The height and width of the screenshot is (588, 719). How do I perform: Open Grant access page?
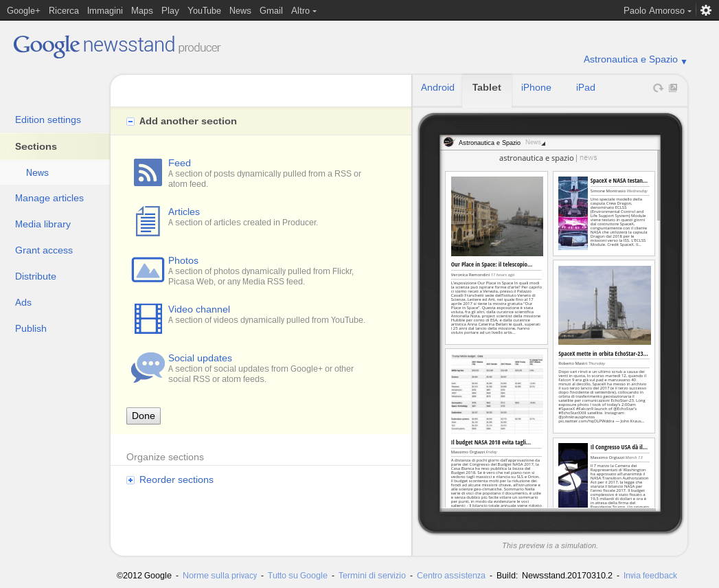click(44, 251)
